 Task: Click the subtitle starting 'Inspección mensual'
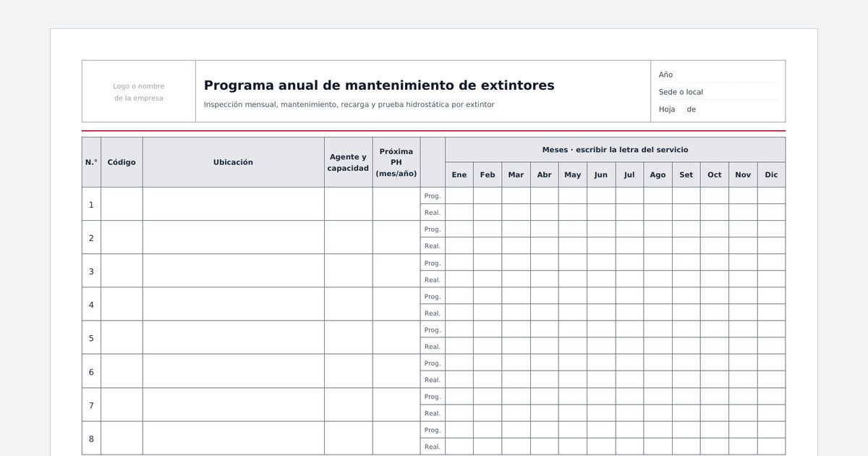click(x=349, y=104)
